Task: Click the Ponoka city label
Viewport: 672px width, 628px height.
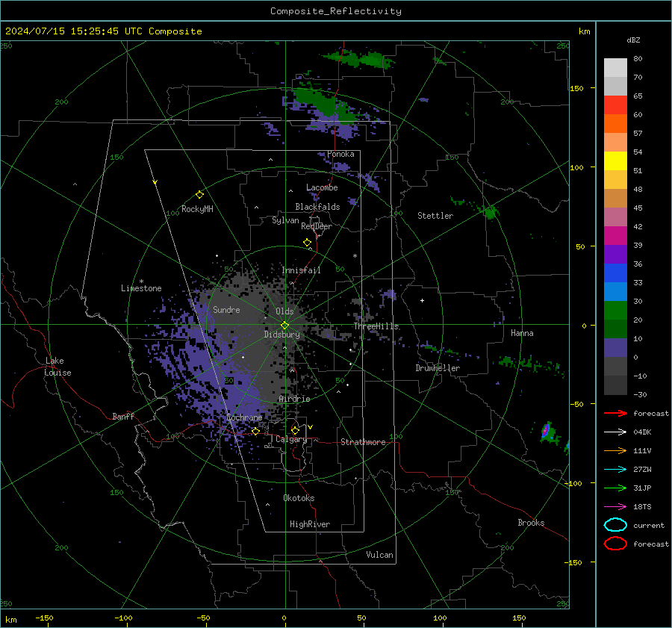Action: [x=340, y=154]
